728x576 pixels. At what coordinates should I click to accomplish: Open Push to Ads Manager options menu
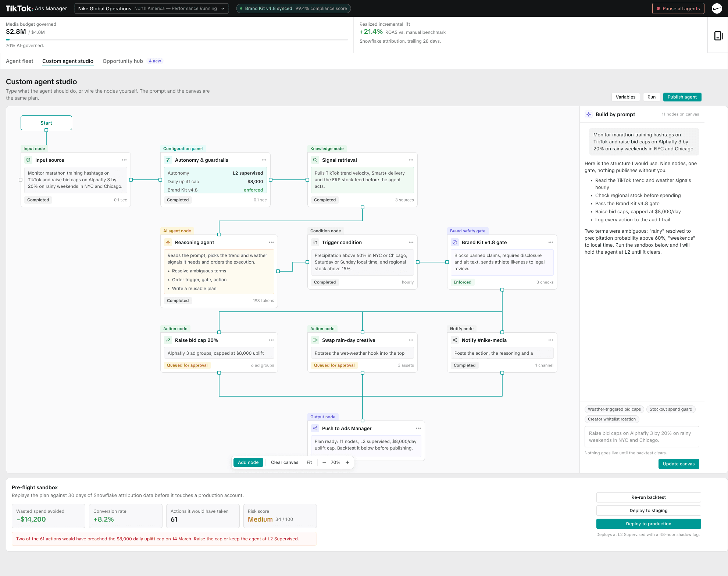pos(418,428)
